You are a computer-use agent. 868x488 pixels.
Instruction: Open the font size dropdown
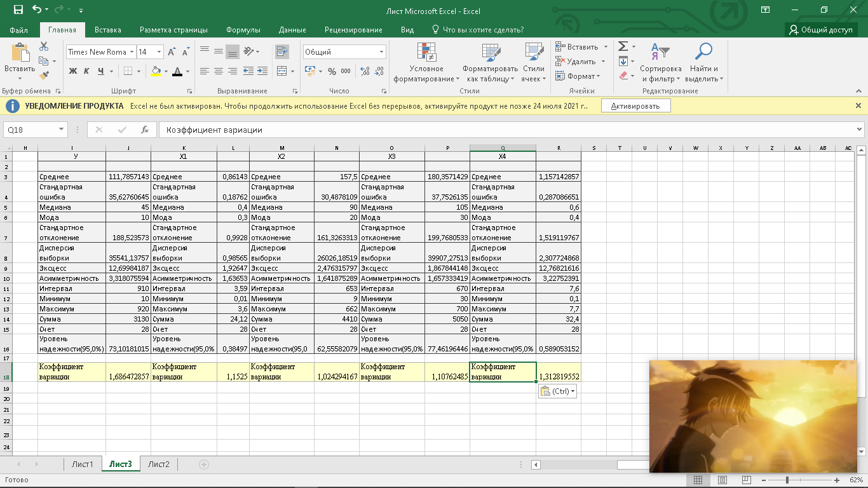159,52
